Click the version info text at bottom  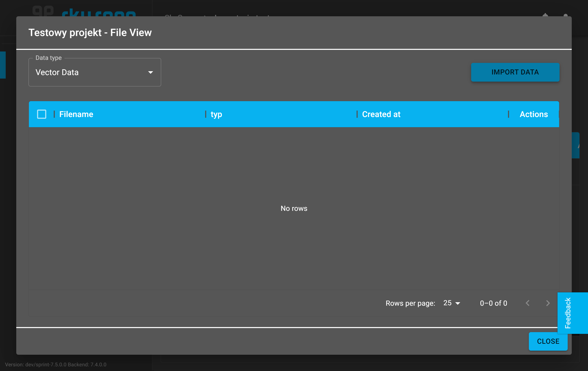pyautogui.click(x=56, y=364)
